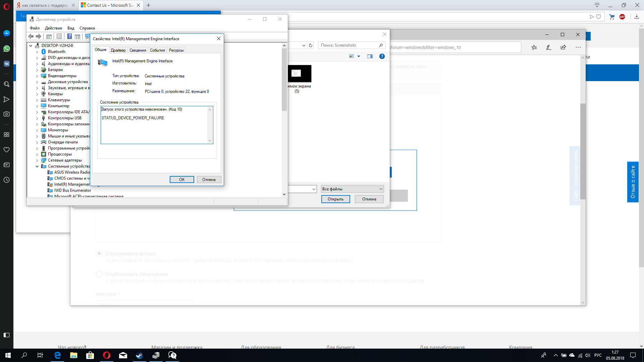
Task: Click the Device Manager properties icon
Action: pyautogui.click(x=59, y=36)
